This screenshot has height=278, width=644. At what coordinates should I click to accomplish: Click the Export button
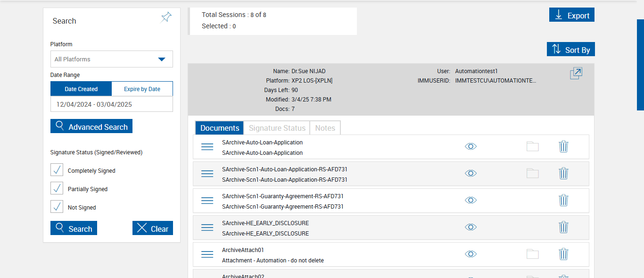(572, 15)
